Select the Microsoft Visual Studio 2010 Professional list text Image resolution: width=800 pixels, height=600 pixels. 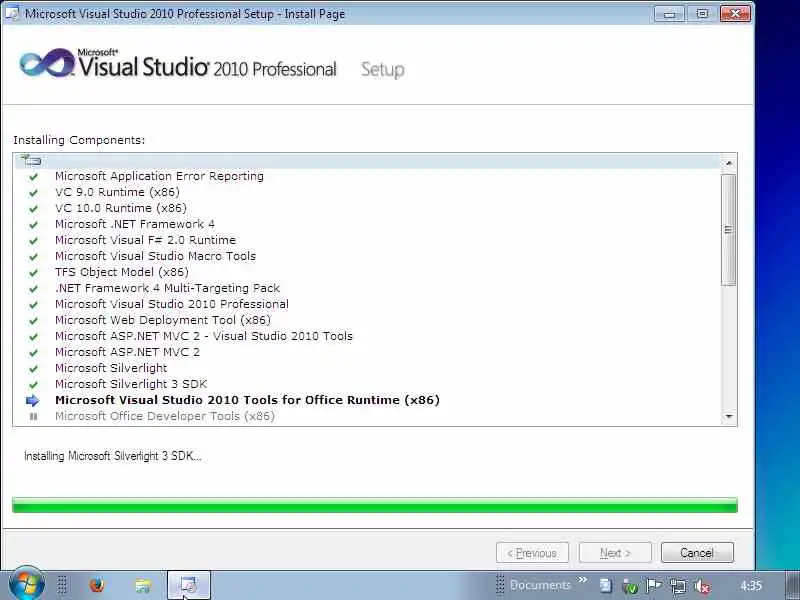[x=172, y=304]
